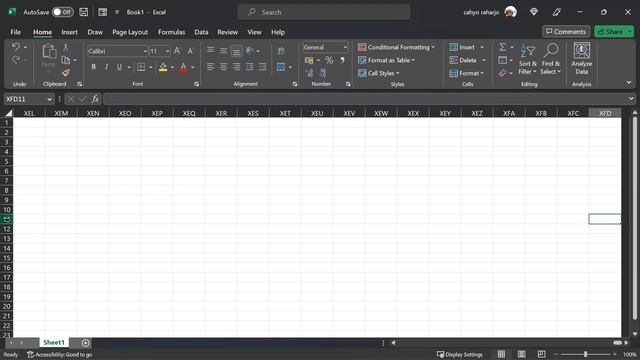Screen dimensions: 640x360
Task: Toggle Middle Align for cell
Action: pos(224,51)
